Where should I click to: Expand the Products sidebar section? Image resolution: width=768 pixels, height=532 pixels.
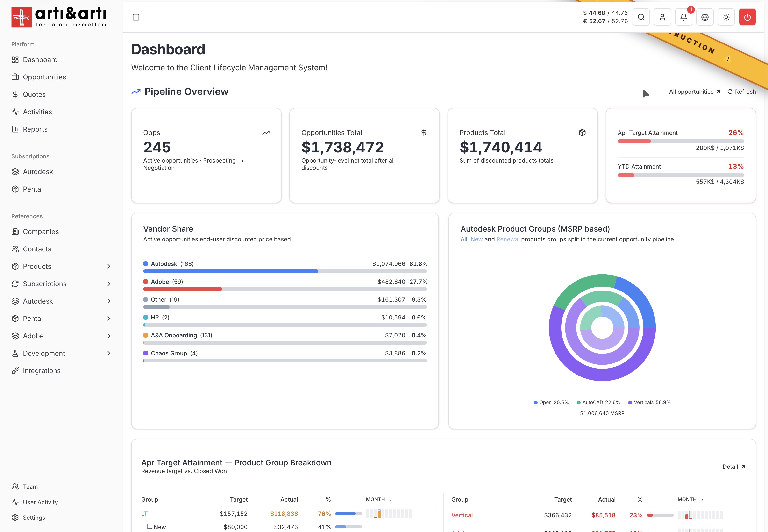coord(109,266)
